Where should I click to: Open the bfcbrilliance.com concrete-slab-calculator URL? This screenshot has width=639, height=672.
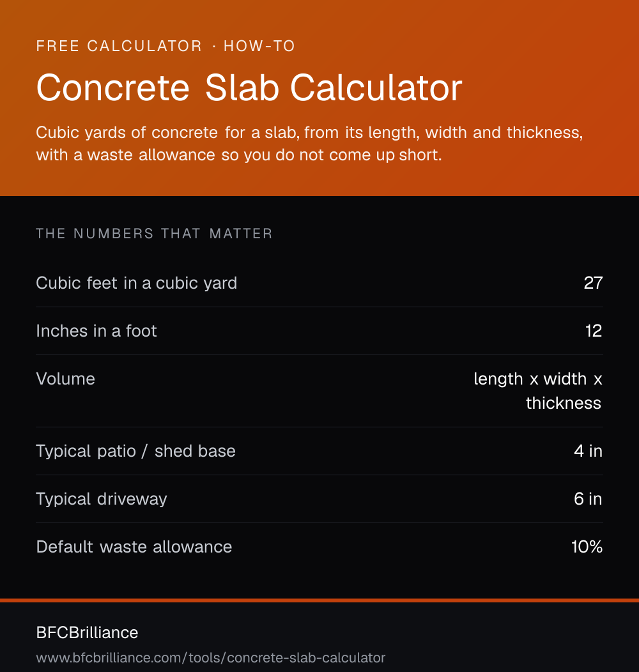[211, 658]
